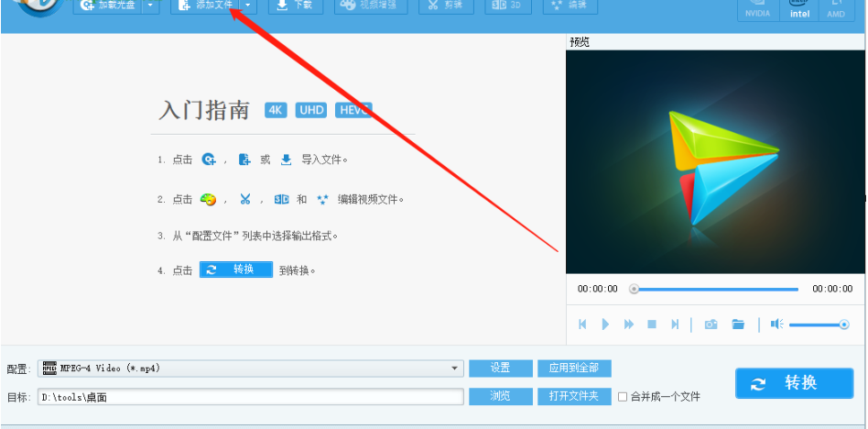Click the Apply to All (应用到全部) button
The width and height of the screenshot is (868, 429).
coord(574,368)
